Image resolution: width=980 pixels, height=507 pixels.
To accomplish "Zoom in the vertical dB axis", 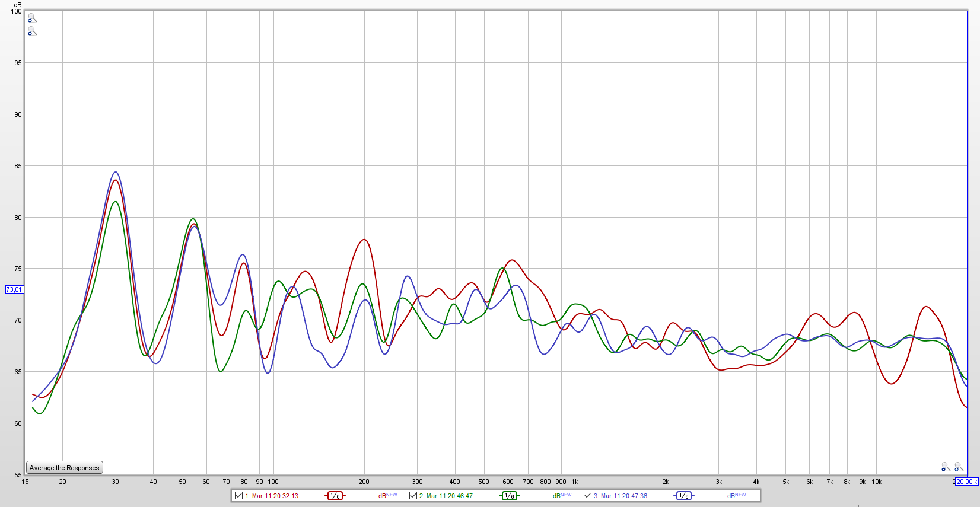I will coord(32,18).
